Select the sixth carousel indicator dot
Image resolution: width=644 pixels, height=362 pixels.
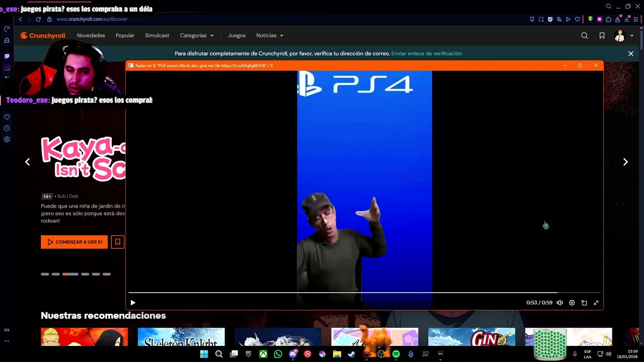[x=107, y=274]
